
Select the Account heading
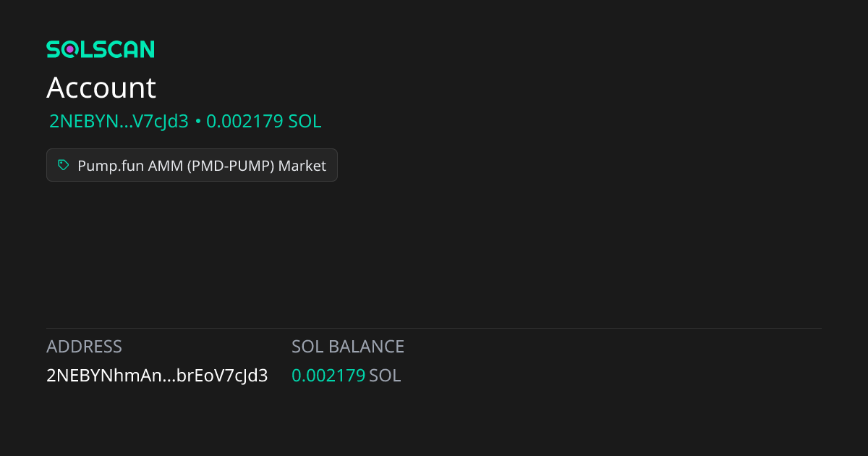click(101, 88)
